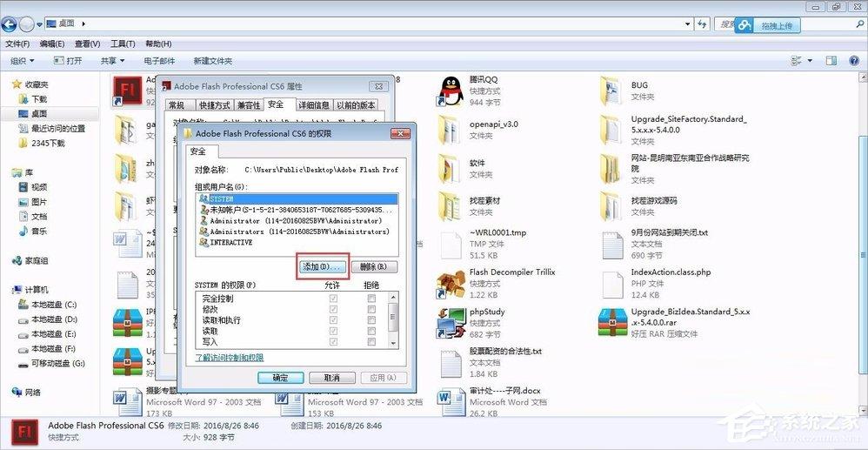868x450 pixels.
Task: Click the allow checkbox for 读取和执行
Action: tap(333, 320)
